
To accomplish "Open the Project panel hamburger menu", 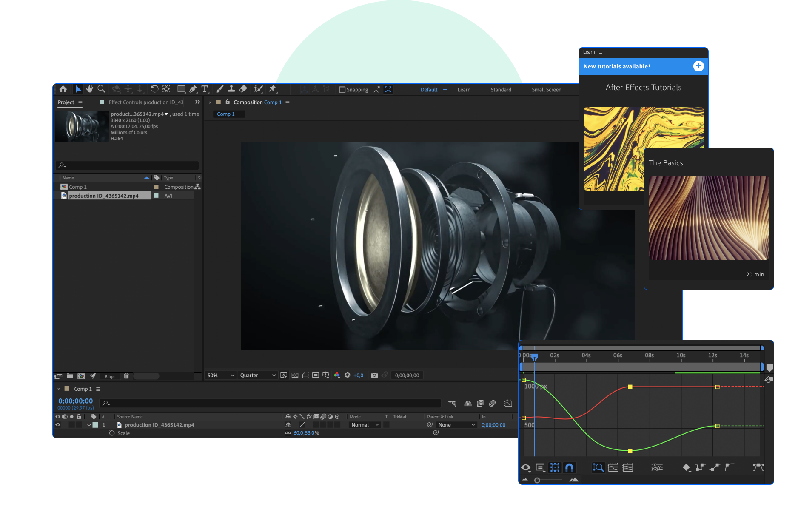I will coord(80,102).
